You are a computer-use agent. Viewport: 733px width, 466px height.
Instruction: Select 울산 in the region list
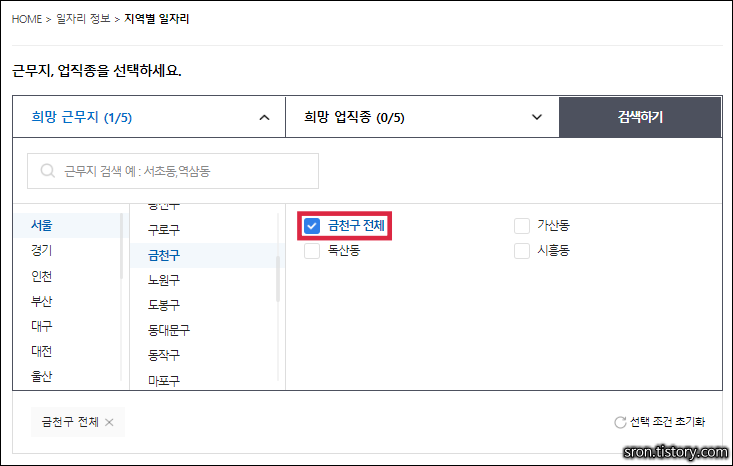point(42,376)
